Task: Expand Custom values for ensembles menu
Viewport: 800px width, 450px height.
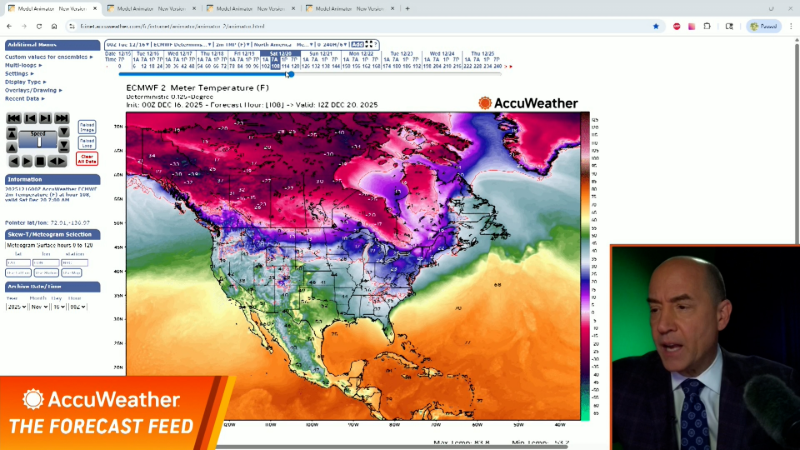Action: (49, 57)
